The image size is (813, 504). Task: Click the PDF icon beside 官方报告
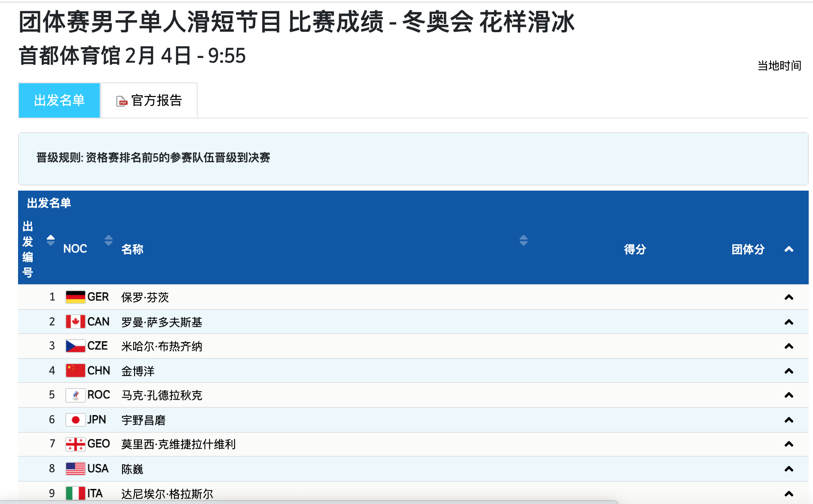(x=122, y=101)
